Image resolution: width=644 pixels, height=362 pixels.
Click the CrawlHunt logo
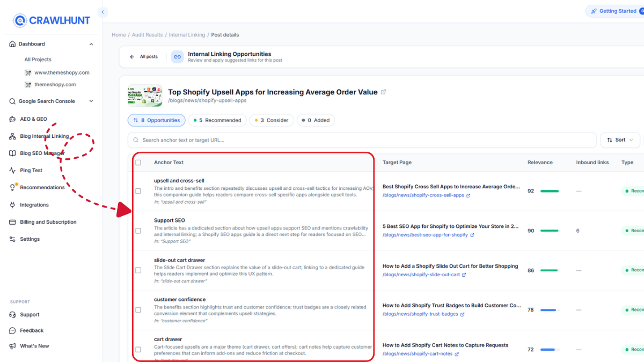pos(52,20)
